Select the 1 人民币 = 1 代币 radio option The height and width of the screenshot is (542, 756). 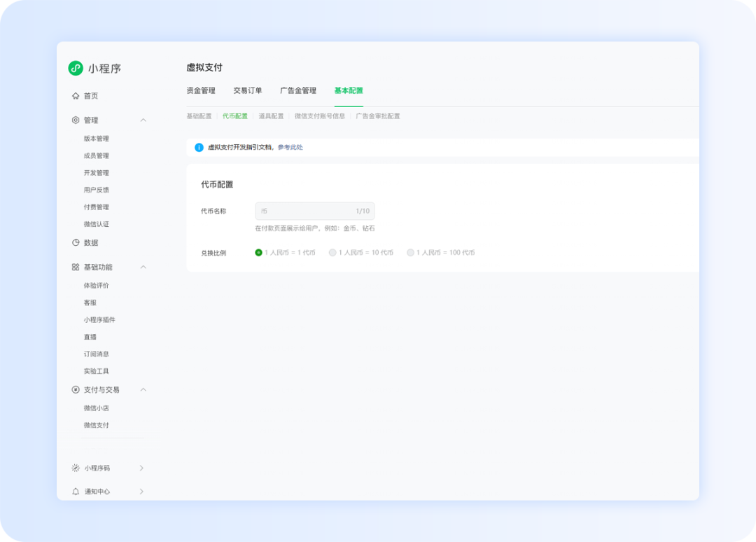coord(259,253)
